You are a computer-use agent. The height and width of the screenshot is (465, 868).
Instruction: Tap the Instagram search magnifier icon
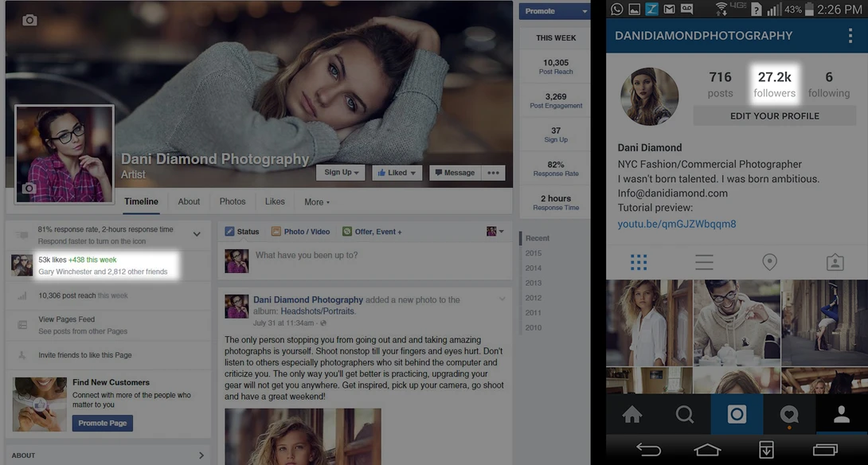[x=684, y=414]
